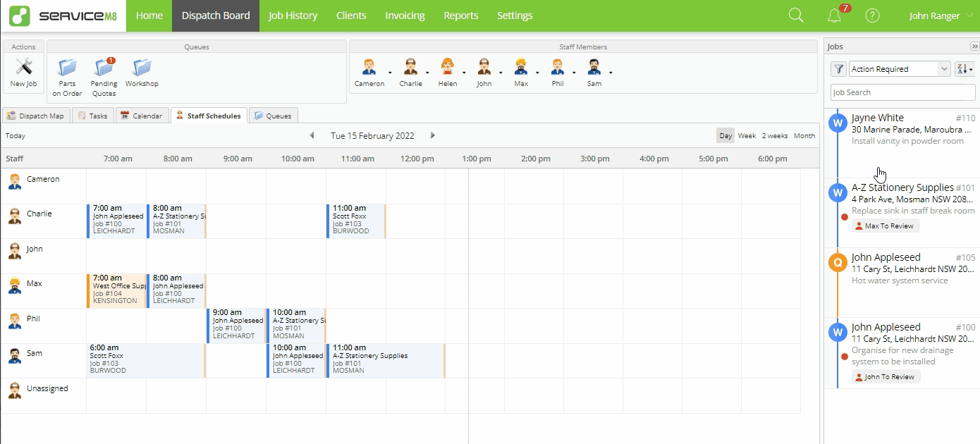The width and height of the screenshot is (980, 444).
Task: Switch schedule view to 2 weeks
Action: point(775,135)
